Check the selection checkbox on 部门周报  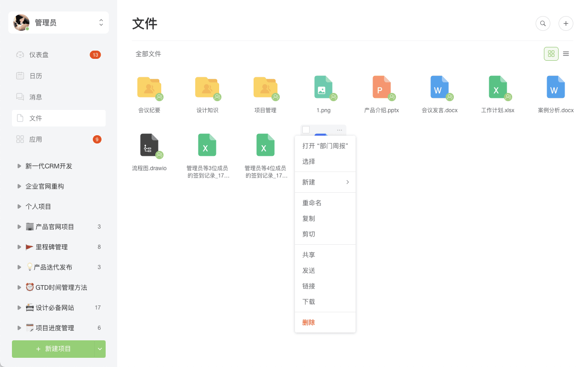coord(305,130)
